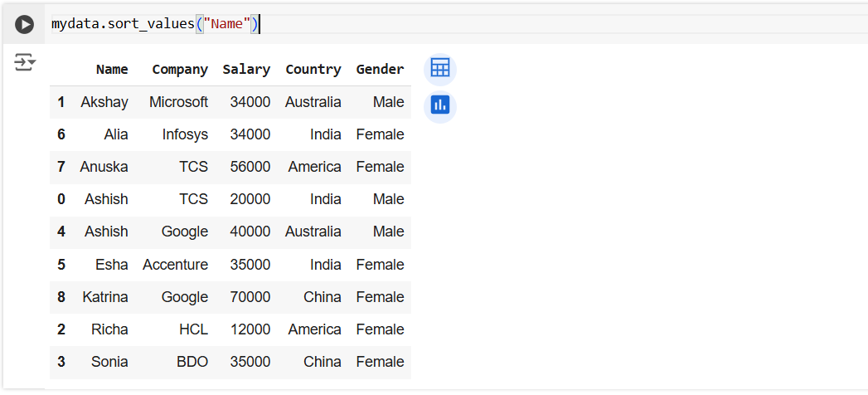Select the Name column header
The height and width of the screenshot is (395, 868).
click(x=112, y=70)
